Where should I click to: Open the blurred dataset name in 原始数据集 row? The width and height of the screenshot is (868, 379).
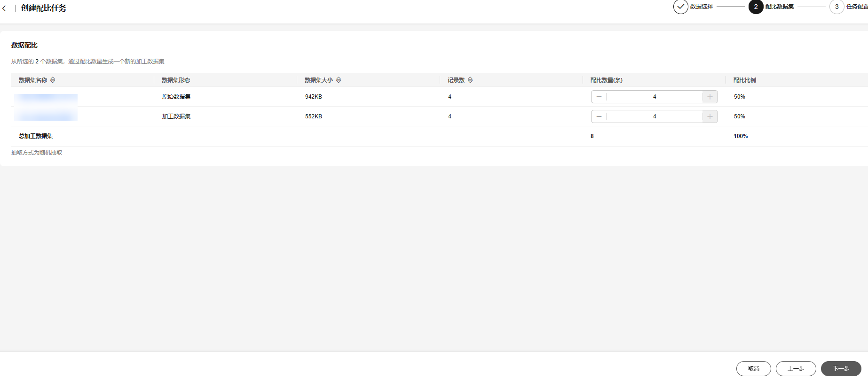click(x=46, y=98)
